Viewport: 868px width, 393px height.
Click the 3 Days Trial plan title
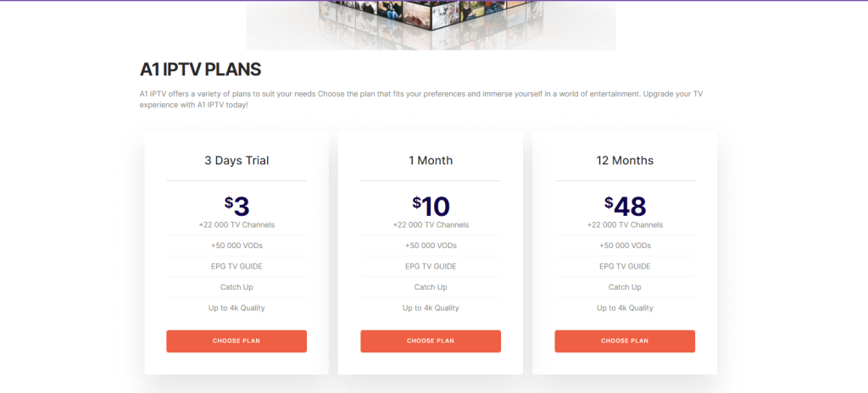pyautogui.click(x=236, y=160)
